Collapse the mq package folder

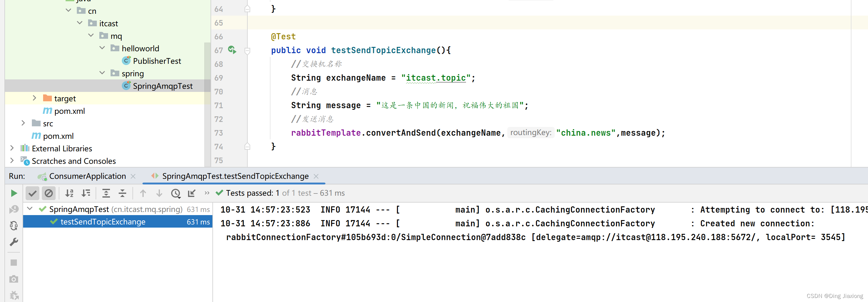[x=91, y=35]
